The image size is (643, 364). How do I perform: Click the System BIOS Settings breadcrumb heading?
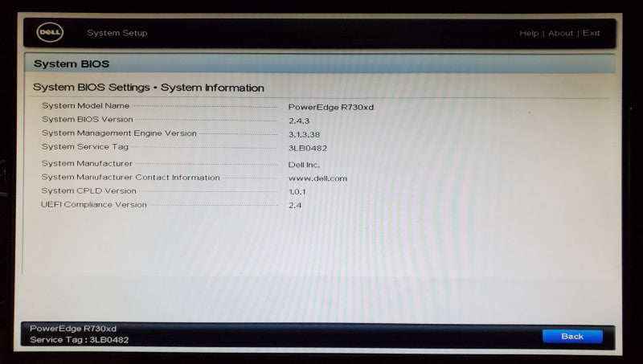(x=149, y=88)
